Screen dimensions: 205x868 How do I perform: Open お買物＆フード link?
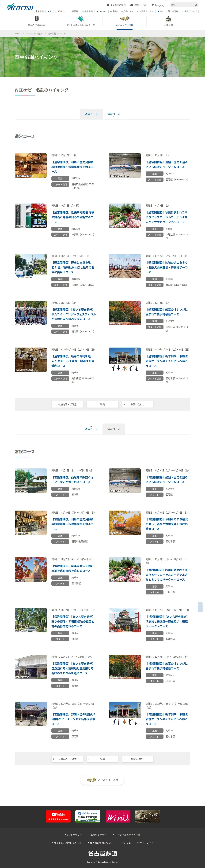(145, 11)
